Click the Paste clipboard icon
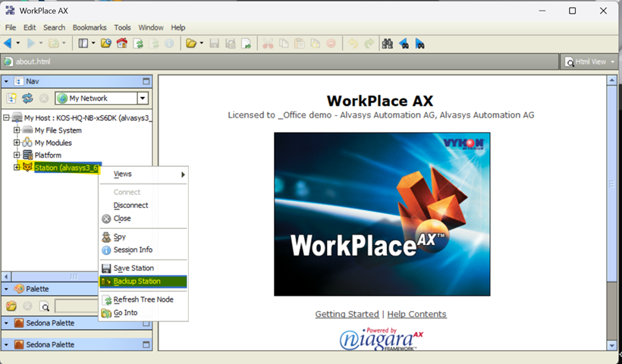Viewport: 622px width, 364px height. pyautogui.click(x=300, y=44)
